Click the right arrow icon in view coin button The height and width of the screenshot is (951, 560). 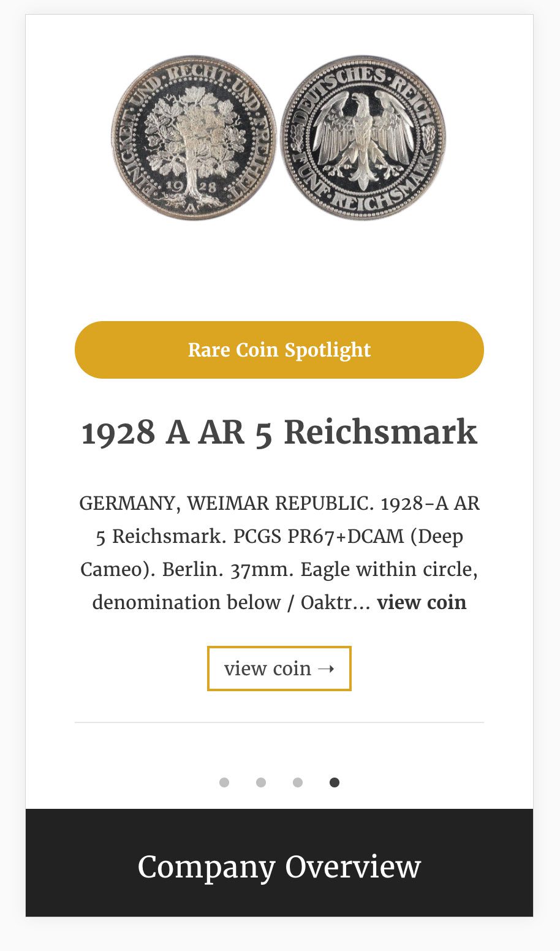(x=327, y=668)
